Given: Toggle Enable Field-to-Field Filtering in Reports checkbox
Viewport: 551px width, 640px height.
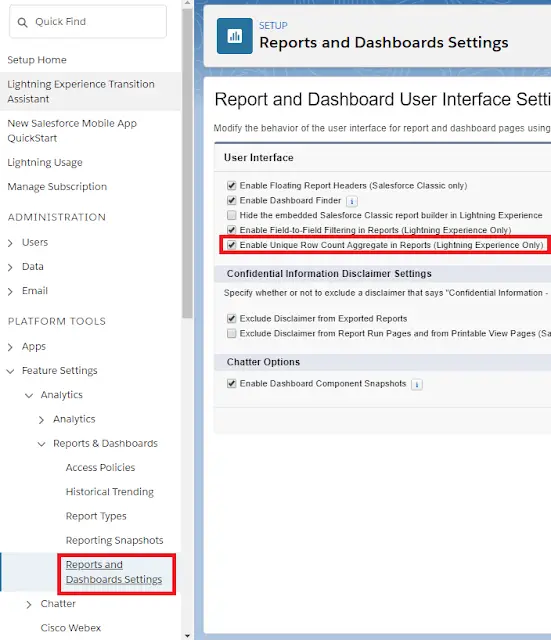Looking at the screenshot, I should [x=231, y=230].
